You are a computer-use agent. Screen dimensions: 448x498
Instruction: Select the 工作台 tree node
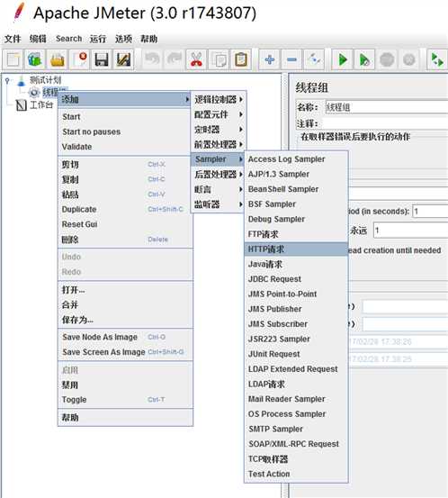tap(41, 104)
